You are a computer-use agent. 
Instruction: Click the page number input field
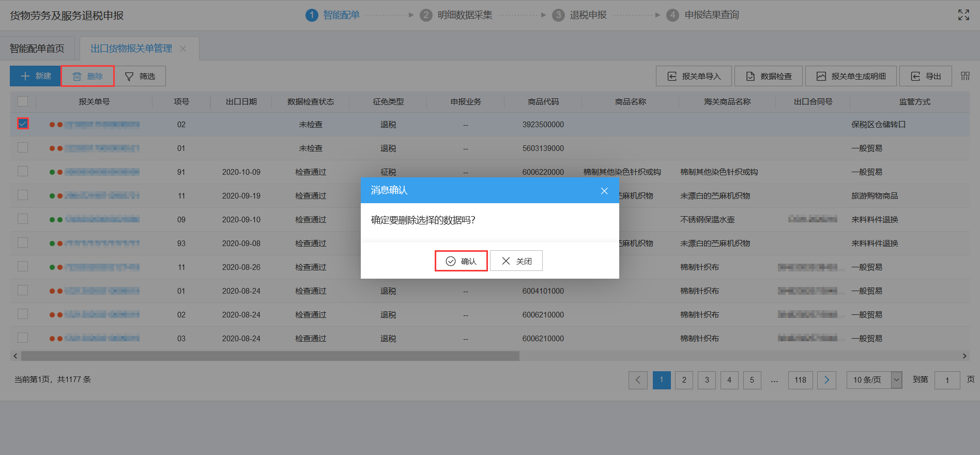(947, 380)
